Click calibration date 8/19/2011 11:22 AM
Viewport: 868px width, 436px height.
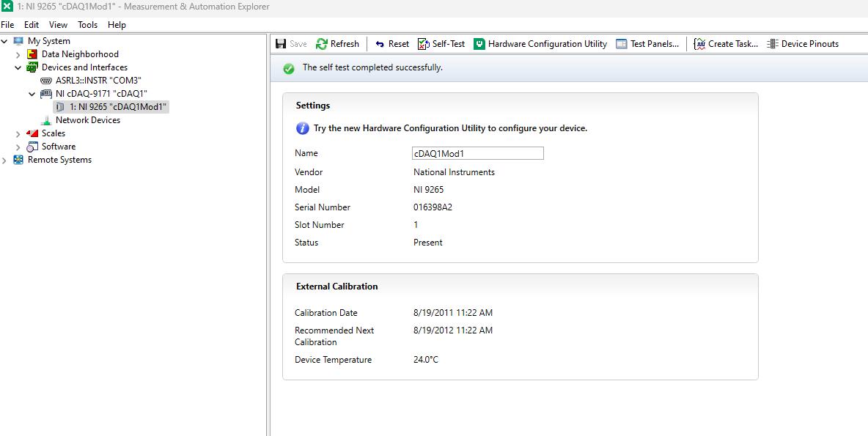pyautogui.click(x=453, y=313)
